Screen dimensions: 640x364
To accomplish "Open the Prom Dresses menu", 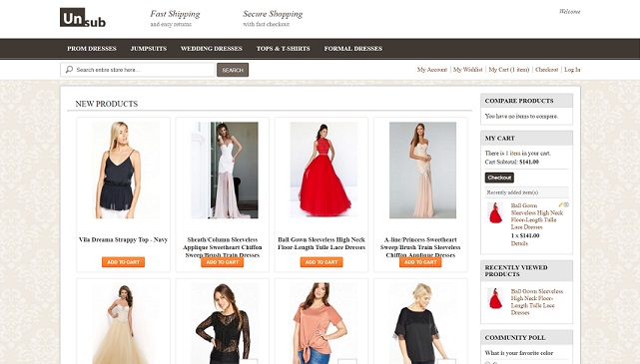I will click(92, 49).
